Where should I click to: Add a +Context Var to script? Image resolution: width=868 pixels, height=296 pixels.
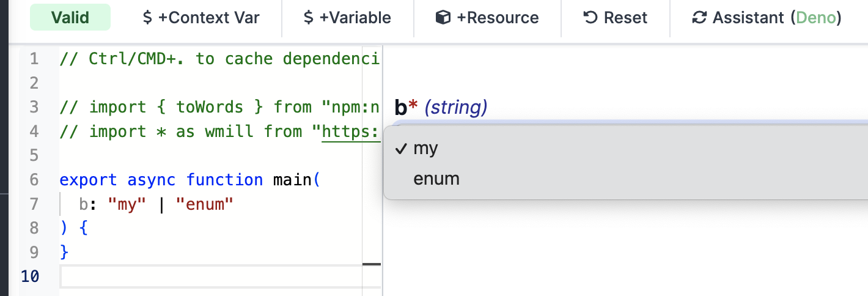201,18
